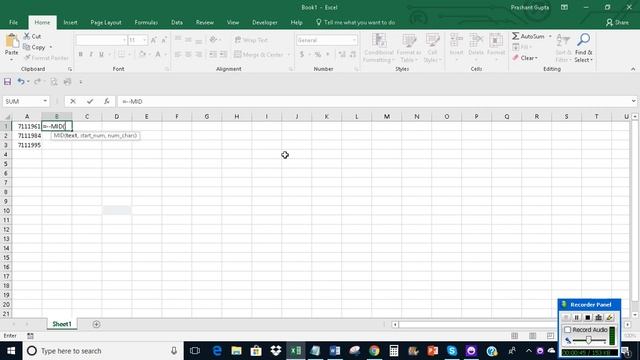The width and height of the screenshot is (640, 360).
Task: Toggle Underline formatting
Action: (101, 54)
